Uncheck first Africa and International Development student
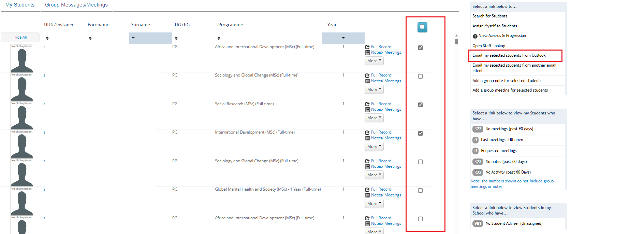 point(420,48)
